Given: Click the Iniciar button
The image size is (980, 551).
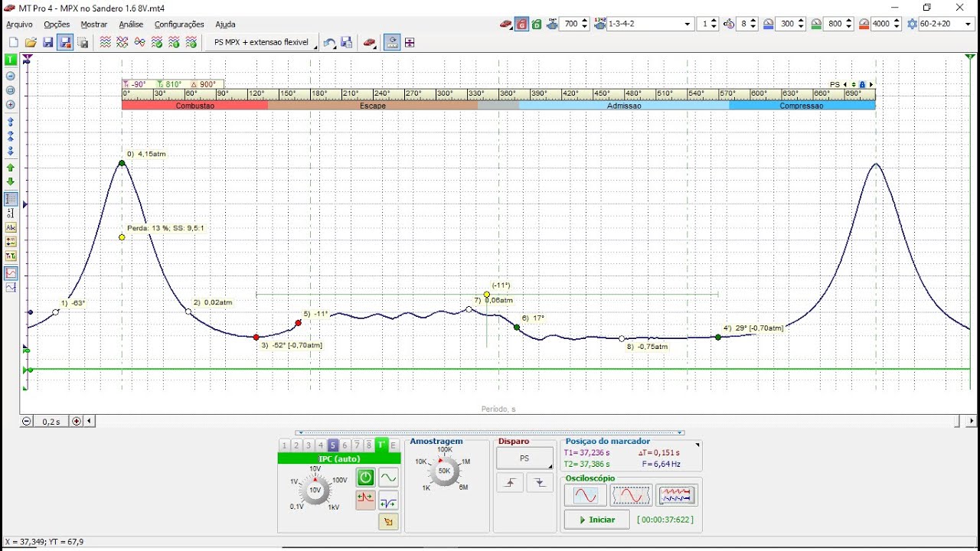Looking at the screenshot, I should click(597, 520).
